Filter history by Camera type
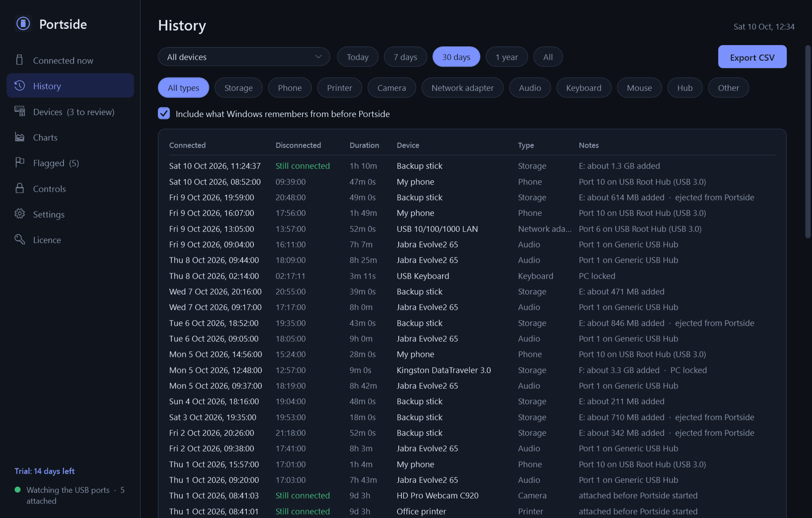Image resolution: width=812 pixels, height=518 pixels. [x=391, y=88]
